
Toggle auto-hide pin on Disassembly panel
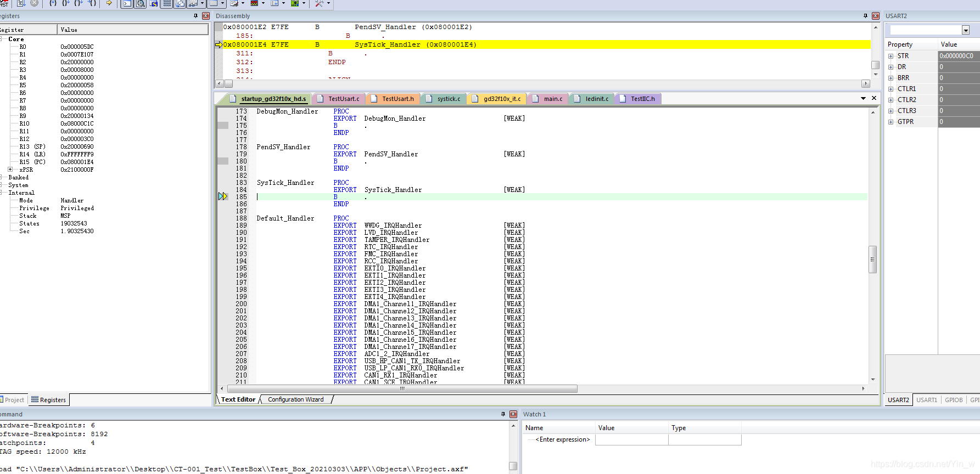(x=865, y=16)
